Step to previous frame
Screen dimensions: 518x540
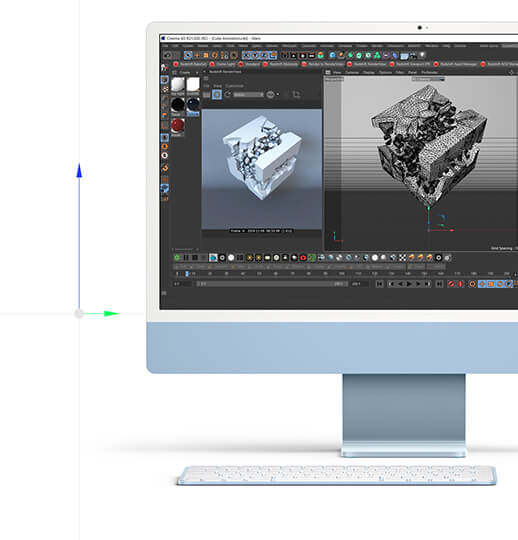(400, 284)
